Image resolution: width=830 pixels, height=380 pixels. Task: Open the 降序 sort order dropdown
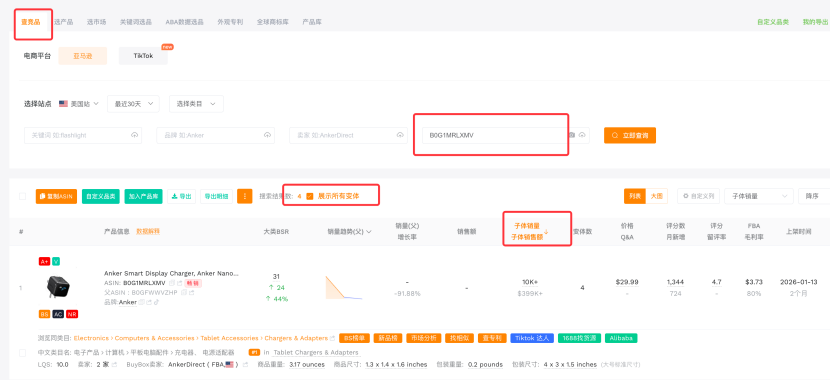[x=814, y=196]
